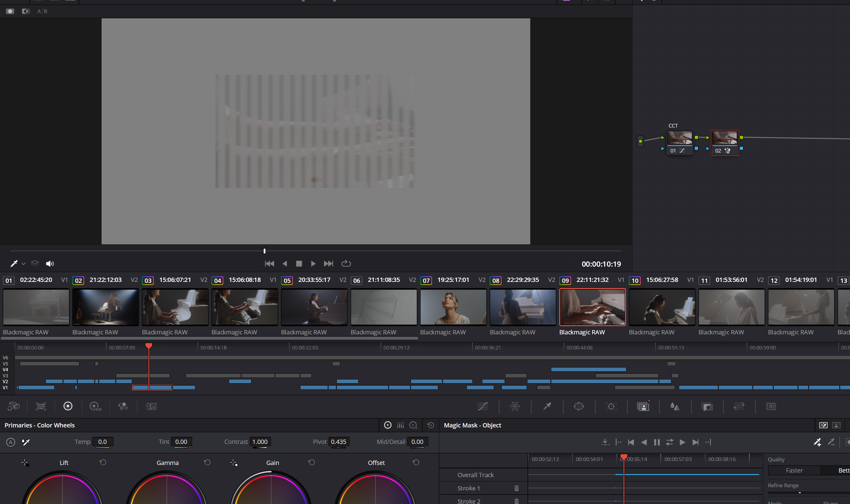This screenshot has height=504, width=850.
Task: Open the 3D stereoscopic palette
Action: (771, 406)
